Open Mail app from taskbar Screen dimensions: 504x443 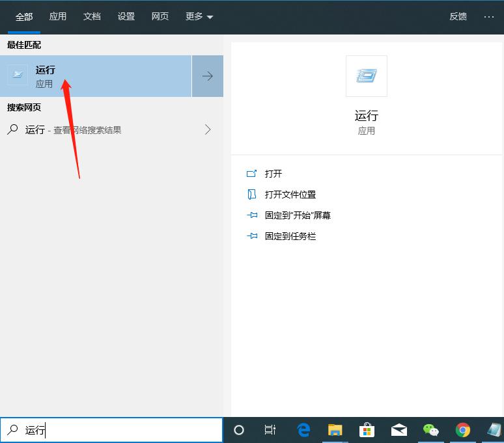[x=399, y=430]
